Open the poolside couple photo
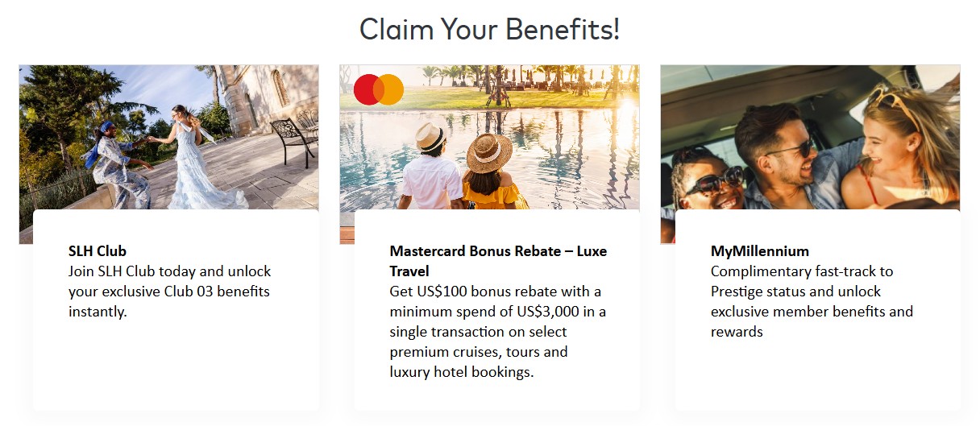980x426 pixels. click(488, 137)
